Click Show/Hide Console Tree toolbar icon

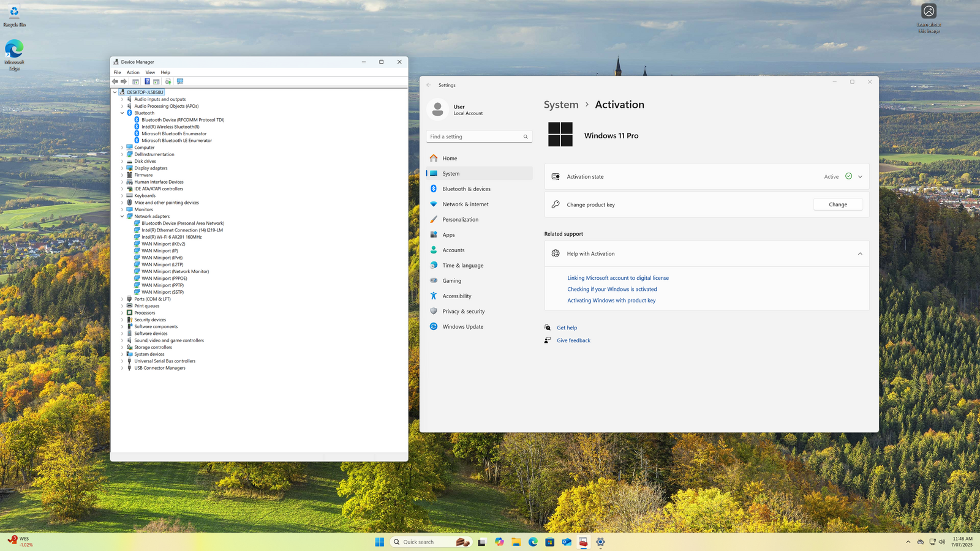(x=136, y=81)
